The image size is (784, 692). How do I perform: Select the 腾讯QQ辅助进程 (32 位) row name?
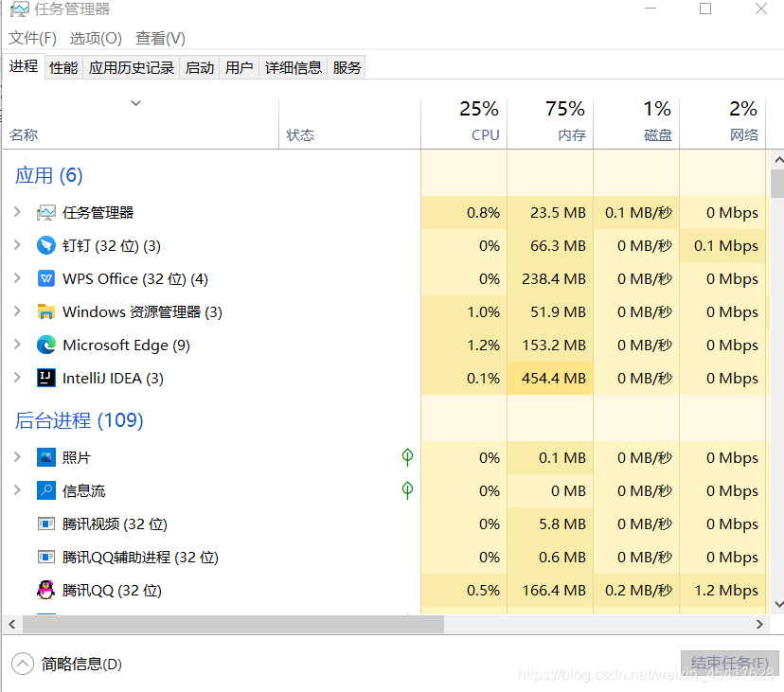coord(140,558)
